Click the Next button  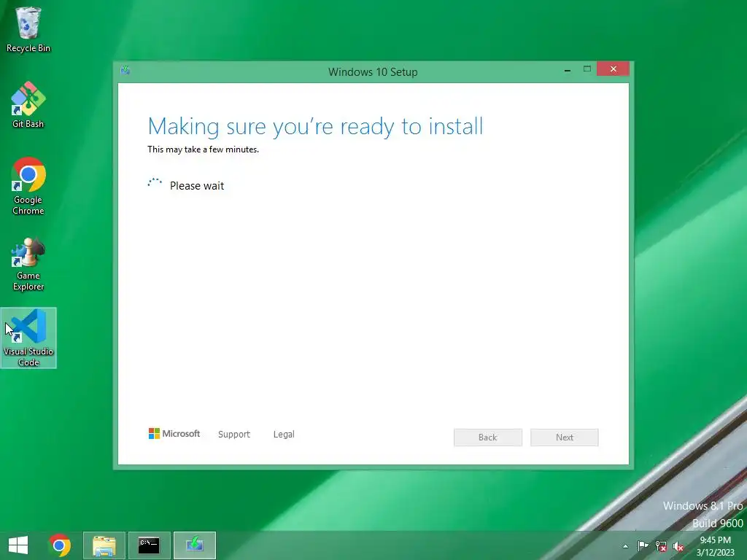pos(565,437)
